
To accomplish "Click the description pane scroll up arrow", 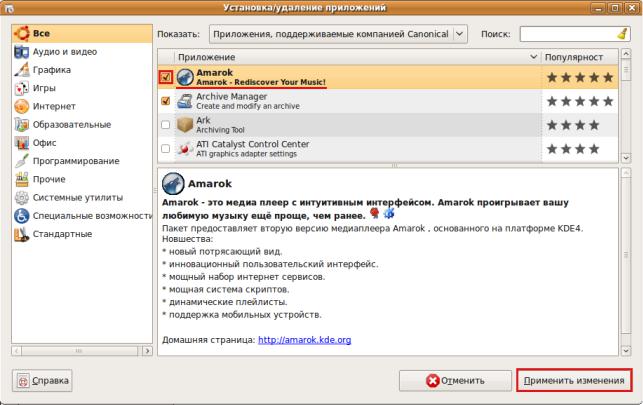I will tap(626, 173).
